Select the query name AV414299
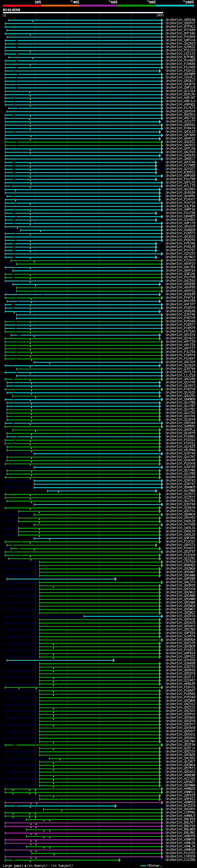Image resolution: width=197 pixels, height=868 pixels. tap(11, 10)
